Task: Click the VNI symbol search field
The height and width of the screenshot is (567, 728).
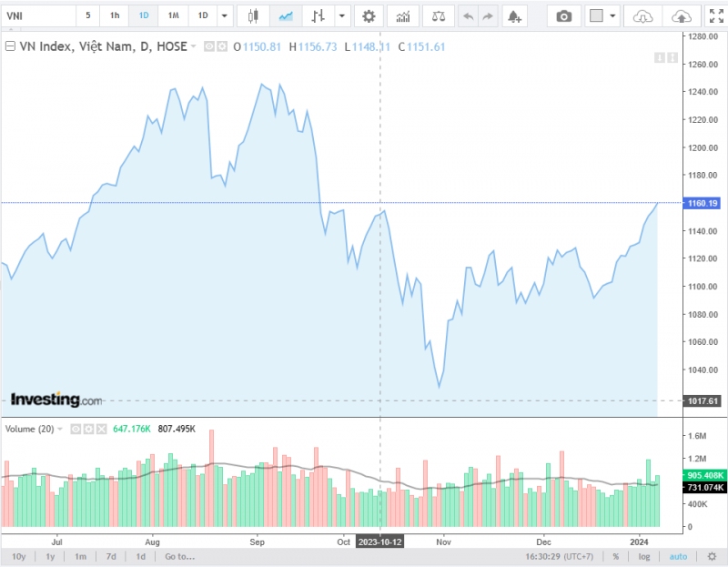Action: [36, 16]
